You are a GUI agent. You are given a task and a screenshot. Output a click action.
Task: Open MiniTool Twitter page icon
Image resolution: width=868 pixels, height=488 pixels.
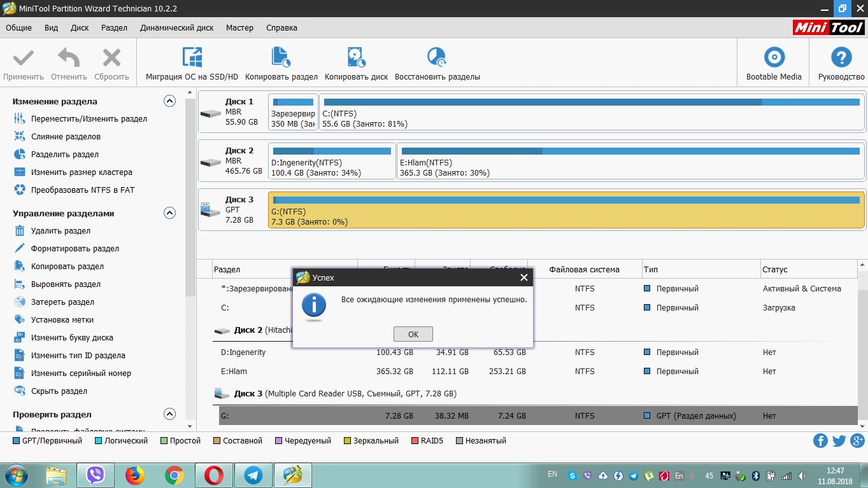click(x=839, y=441)
